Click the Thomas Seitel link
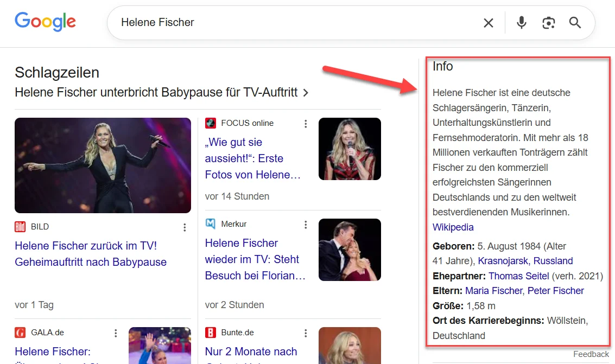The width and height of the screenshot is (615, 364). 518,276
